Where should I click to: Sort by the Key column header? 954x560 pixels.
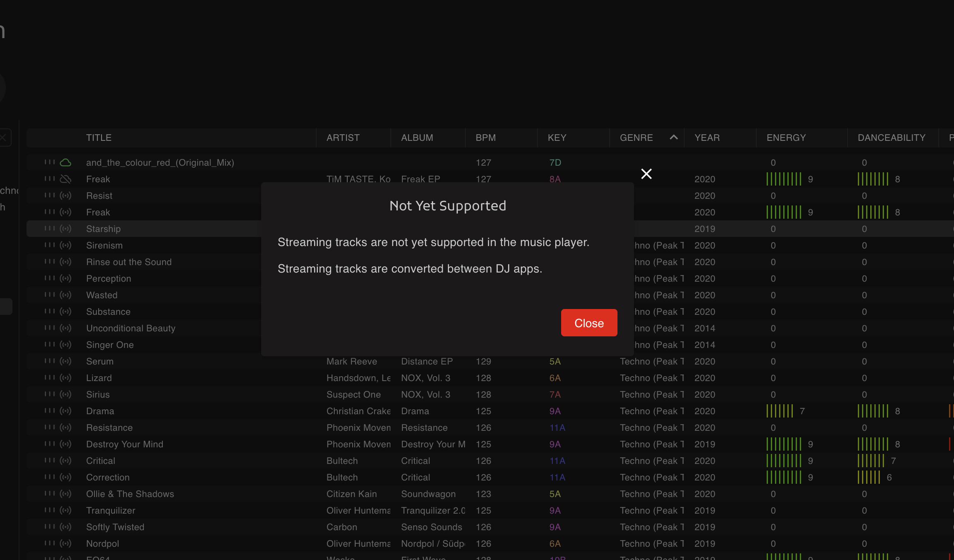coord(557,138)
